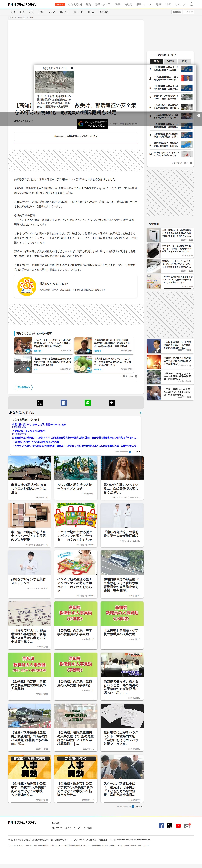Screen dimensions: 202x868
Task: Open the search magnifier icon in header
Action: tap(192, 4)
